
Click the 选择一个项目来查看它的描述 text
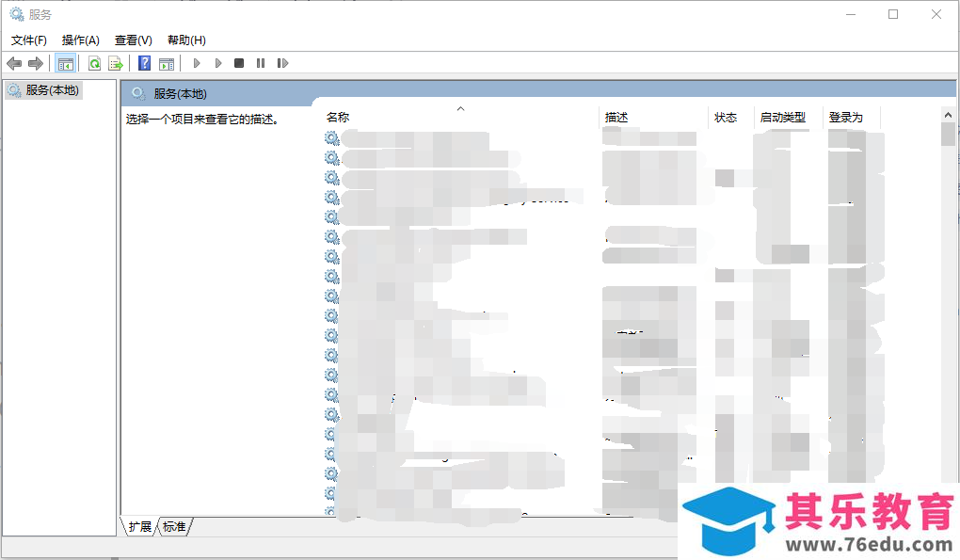[x=202, y=120]
